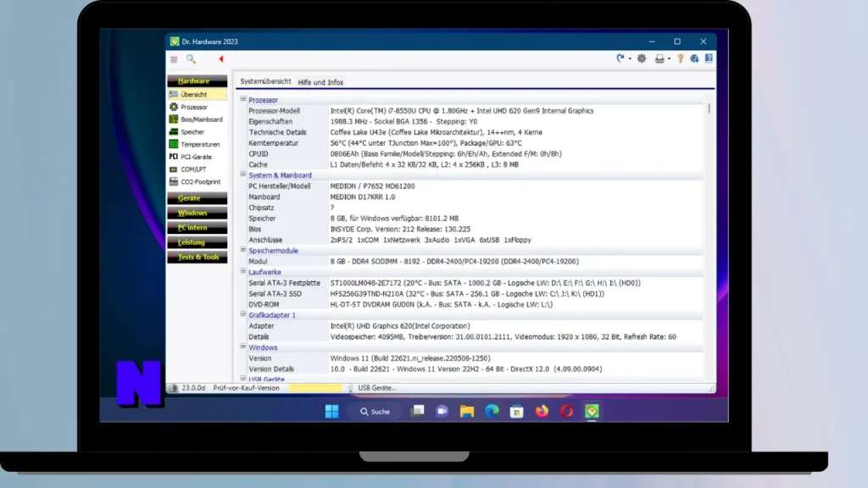Select the MEDION / P7652 MD61200 text

click(372, 186)
